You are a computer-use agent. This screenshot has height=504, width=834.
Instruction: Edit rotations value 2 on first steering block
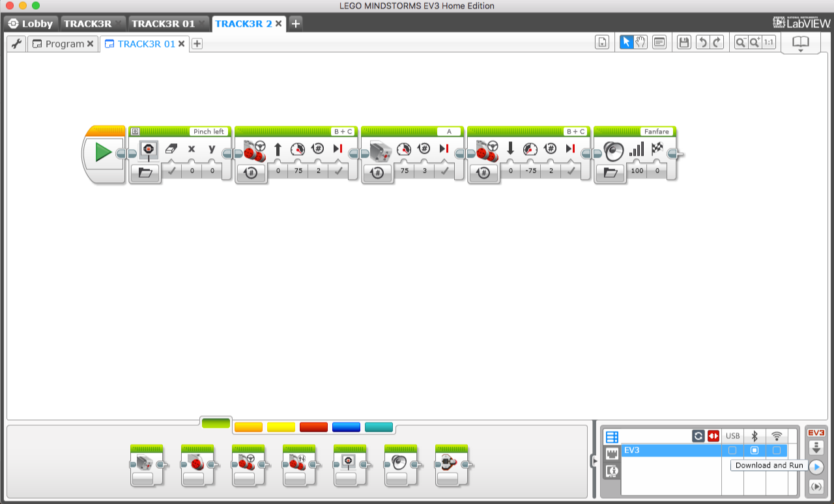[318, 172]
